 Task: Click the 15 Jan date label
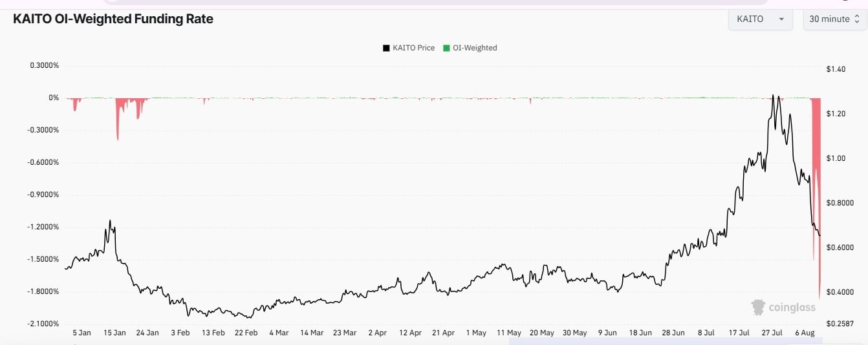(x=114, y=333)
